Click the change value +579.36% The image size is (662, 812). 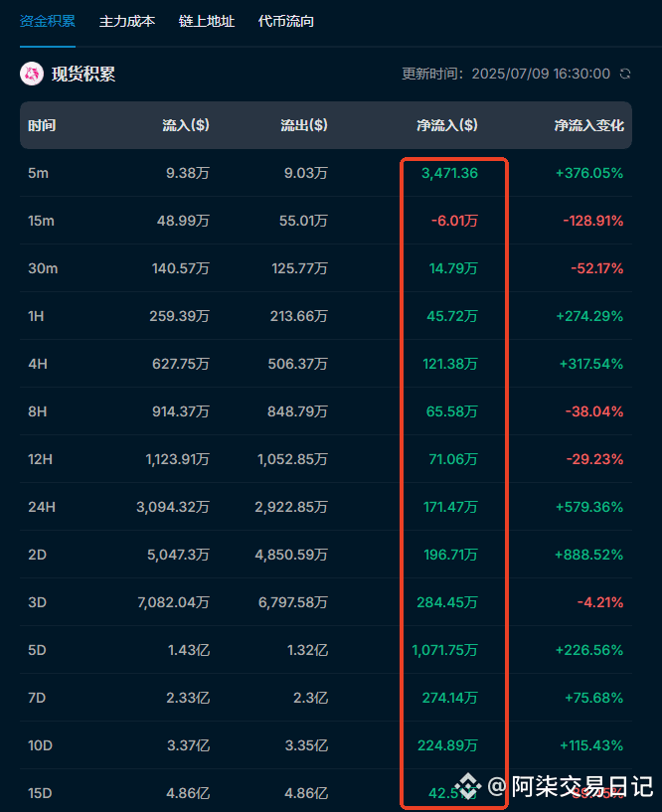coord(589,507)
